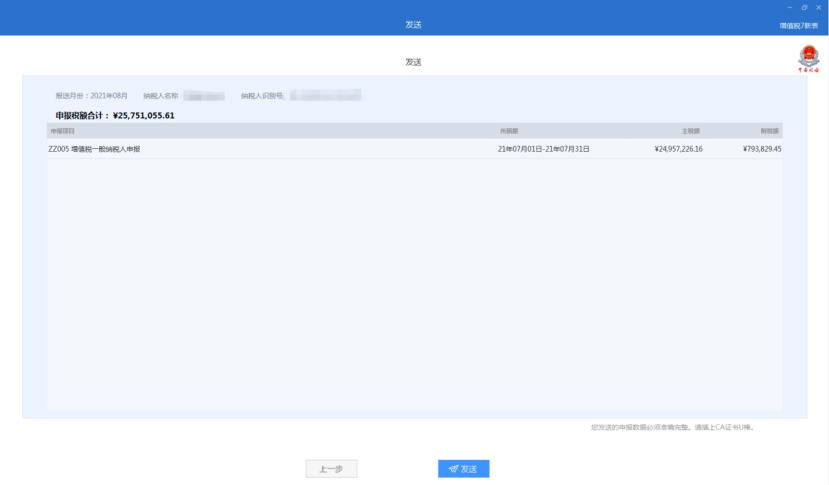Minimize the application window
Viewport: 829px width, 485px height.
(x=790, y=7)
